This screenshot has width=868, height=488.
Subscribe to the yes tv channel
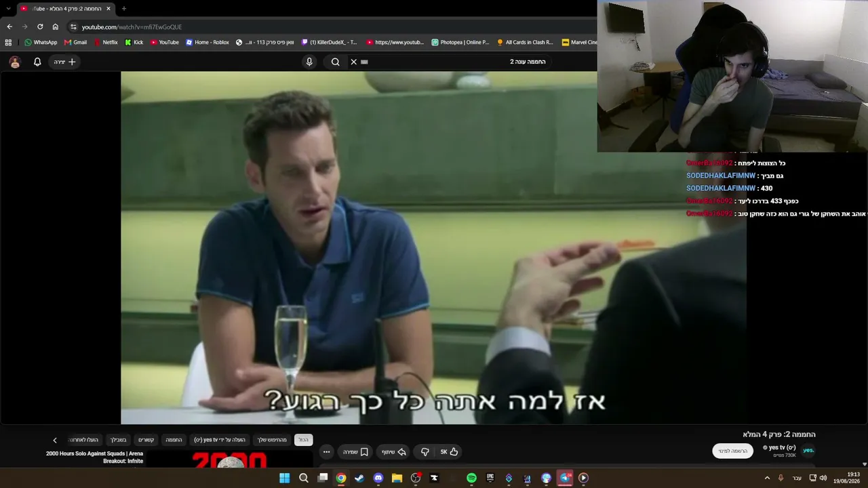pyautogui.click(x=732, y=451)
